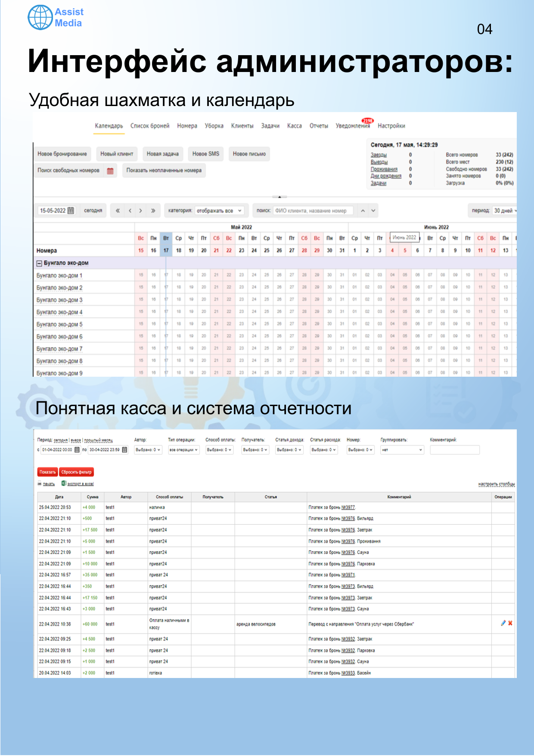534x756 pixels.
Task: Click the сегодня period link in cash filter
Action: (x=61, y=440)
